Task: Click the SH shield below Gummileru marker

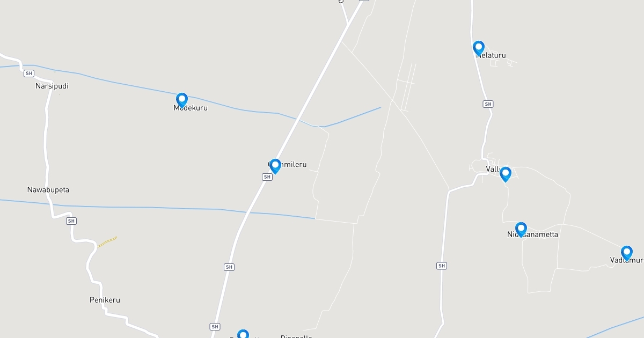Action: point(267,177)
